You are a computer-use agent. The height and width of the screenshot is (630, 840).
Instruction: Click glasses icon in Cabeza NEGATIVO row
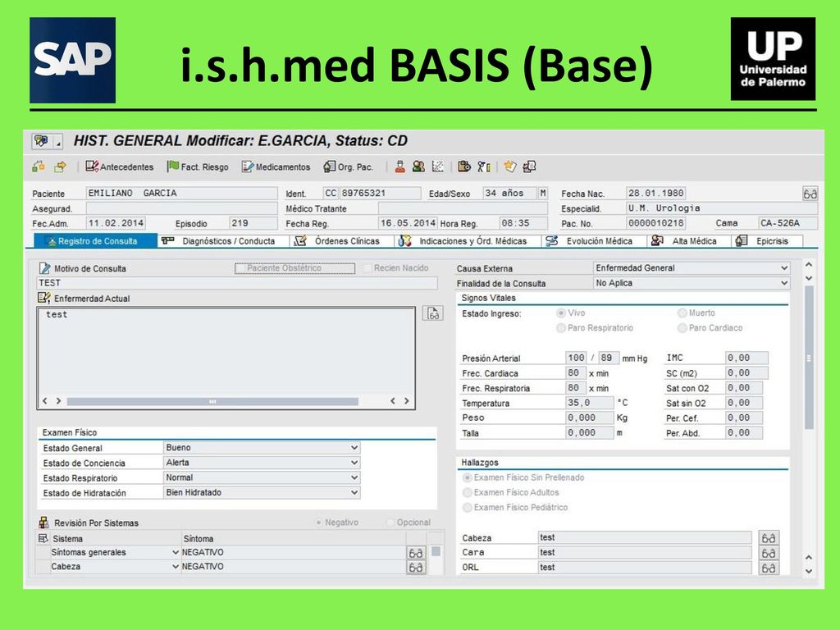tap(416, 567)
